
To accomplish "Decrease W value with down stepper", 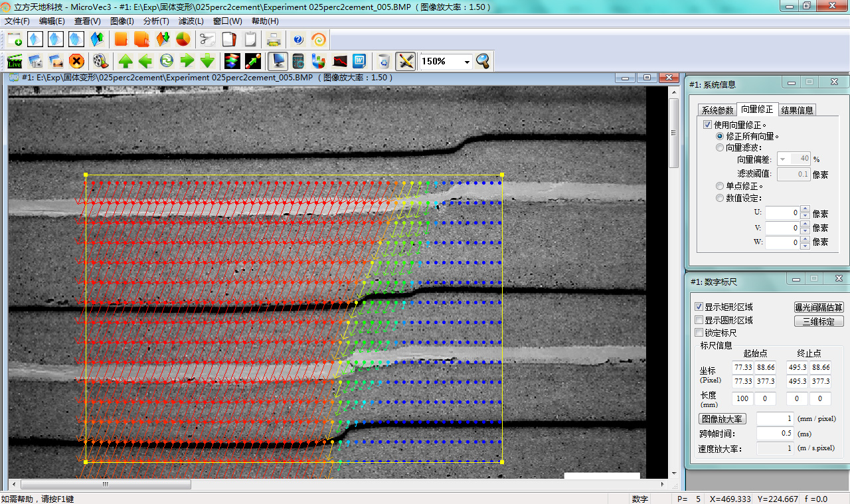I will [805, 246].
